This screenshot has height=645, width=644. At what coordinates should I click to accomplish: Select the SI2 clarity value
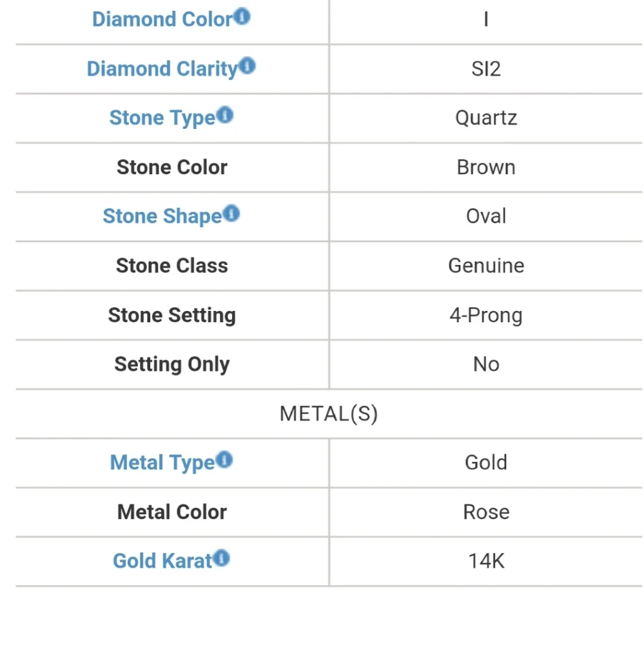click(485, 69)
